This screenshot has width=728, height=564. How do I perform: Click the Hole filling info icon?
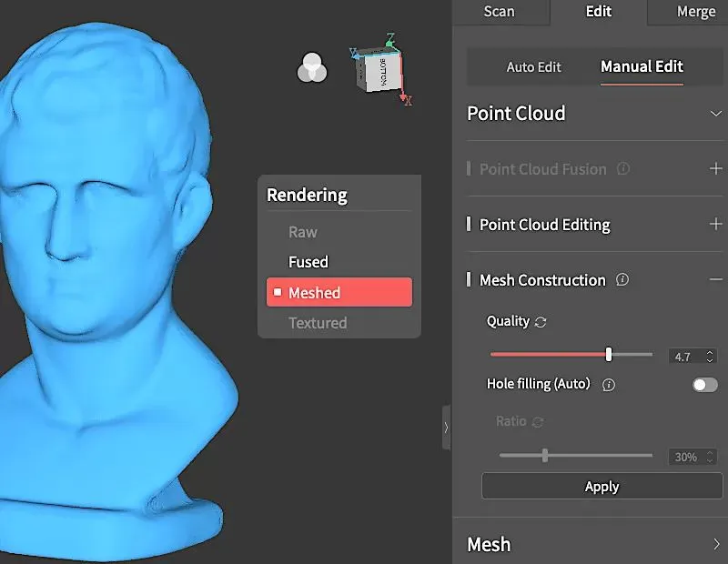[609, 385]
